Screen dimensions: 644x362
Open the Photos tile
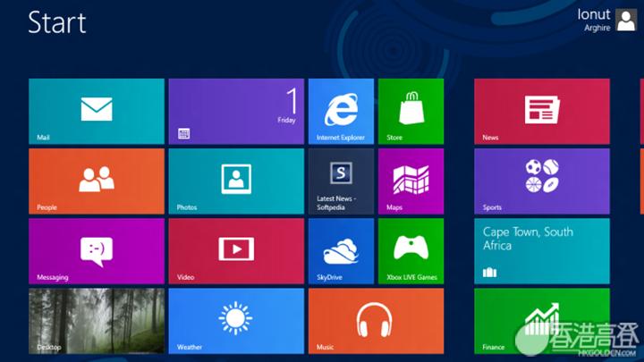click(x=236, y=181)
